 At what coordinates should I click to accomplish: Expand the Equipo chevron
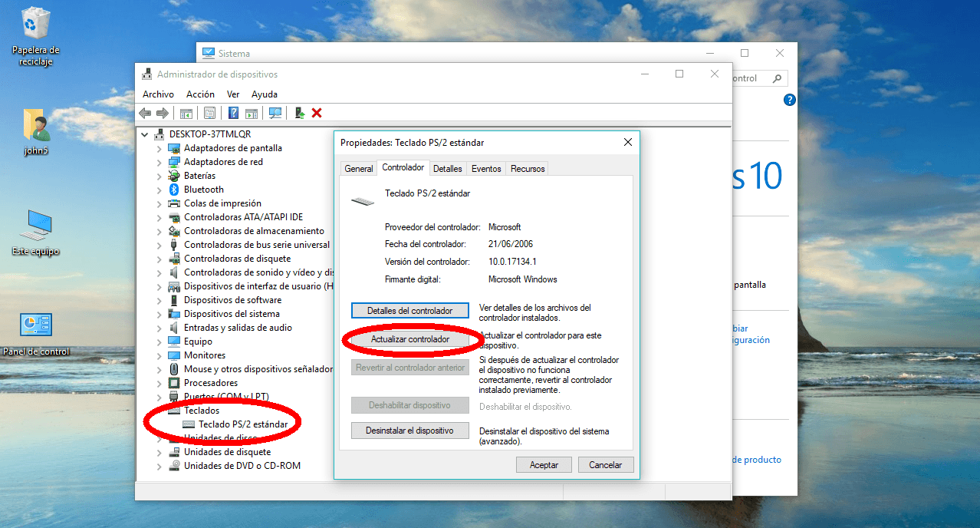[x=159, y=342]
